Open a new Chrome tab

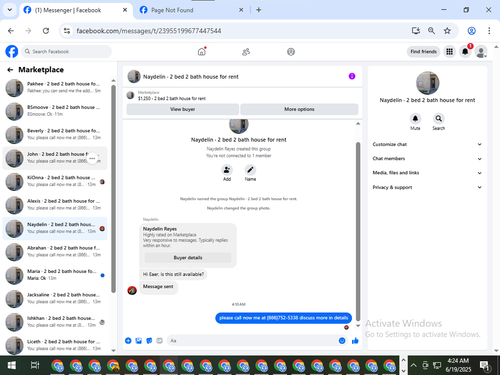point(259,10)
